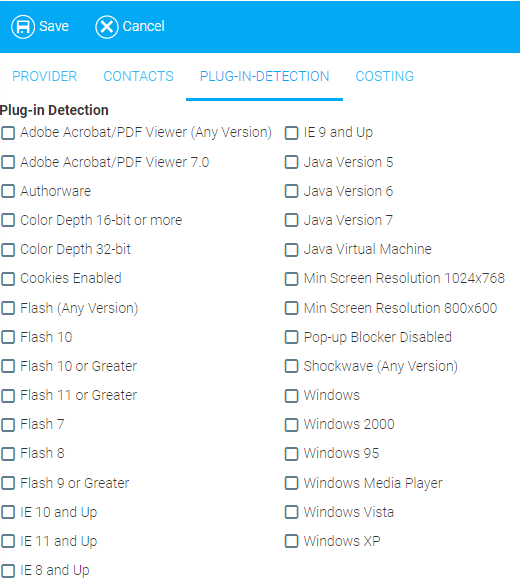Click the Cancel X circle icon
This screenshot has width=520, height=582.
[x=107, y=27]
